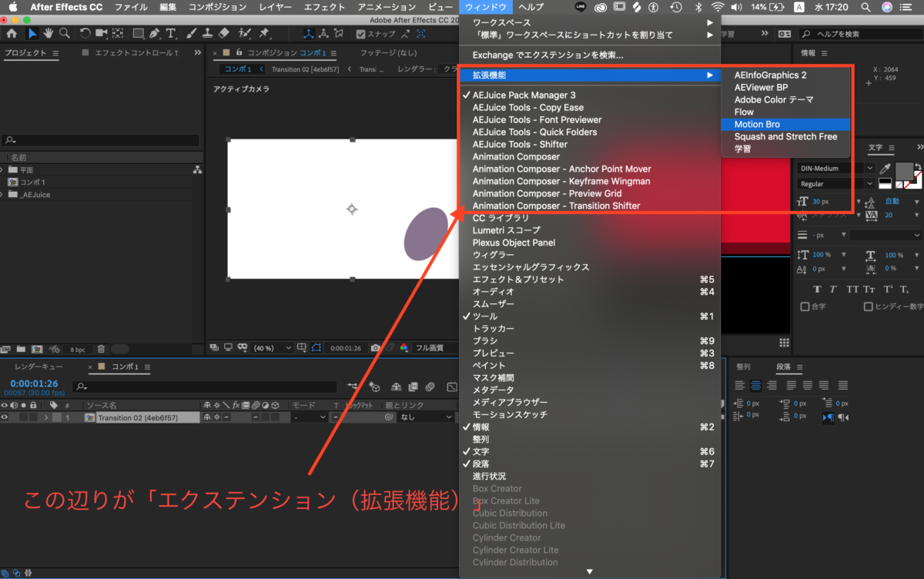Choose AEViewer BP in submenu
Image resolution: width=924 pixels, height=579 pixels.
(x=785, y=87)
